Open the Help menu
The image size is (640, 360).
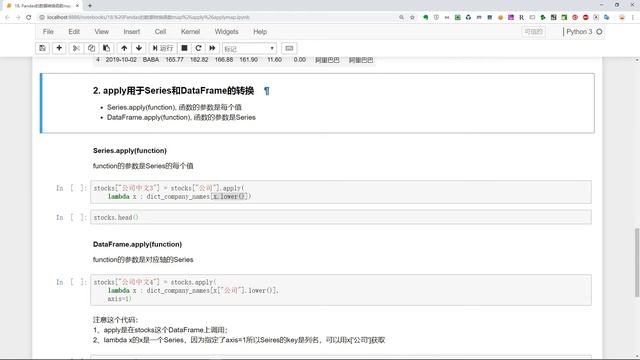pyautogui.click(x=260, y=31)
